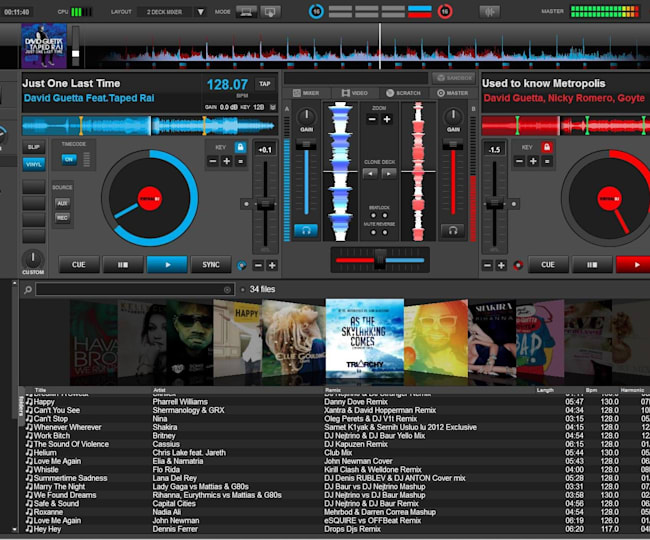Click the red deck 16 loop indicator
This screenshot has width=650, height=540.
[444, 11]
